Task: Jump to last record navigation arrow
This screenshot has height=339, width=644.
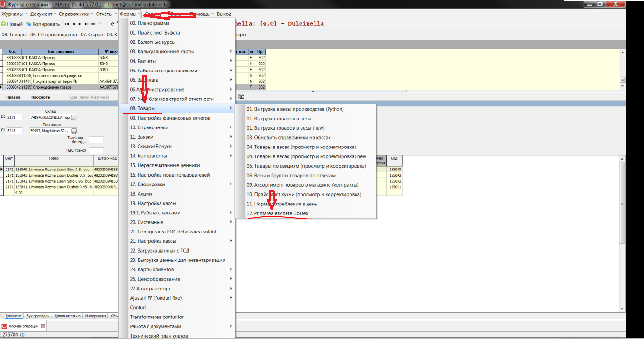Action: pos(87,24)
